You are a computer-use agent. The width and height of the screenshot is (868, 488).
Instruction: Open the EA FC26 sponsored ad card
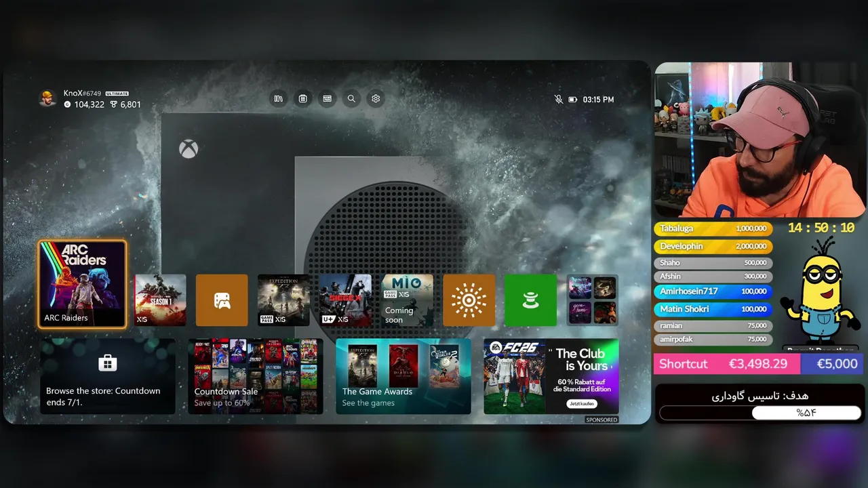[551, 376]
